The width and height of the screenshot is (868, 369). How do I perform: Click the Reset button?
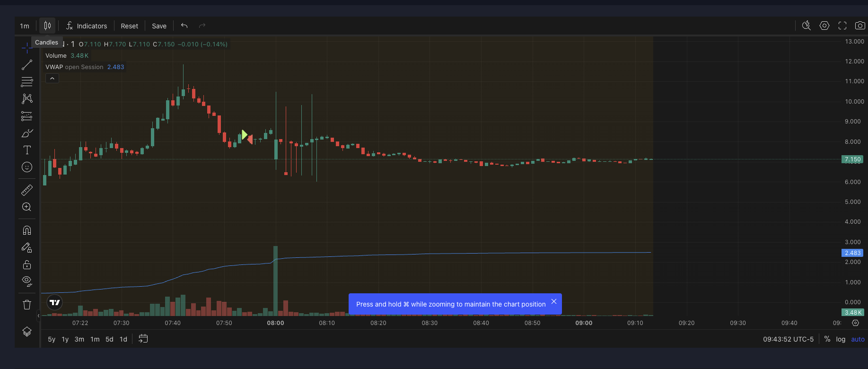(129, 26)
